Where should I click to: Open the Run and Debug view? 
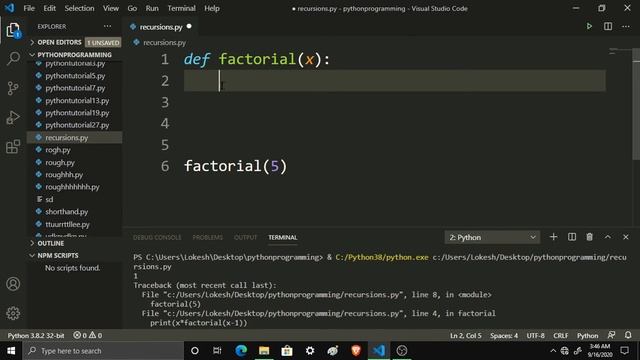click(x=13, y=118)
